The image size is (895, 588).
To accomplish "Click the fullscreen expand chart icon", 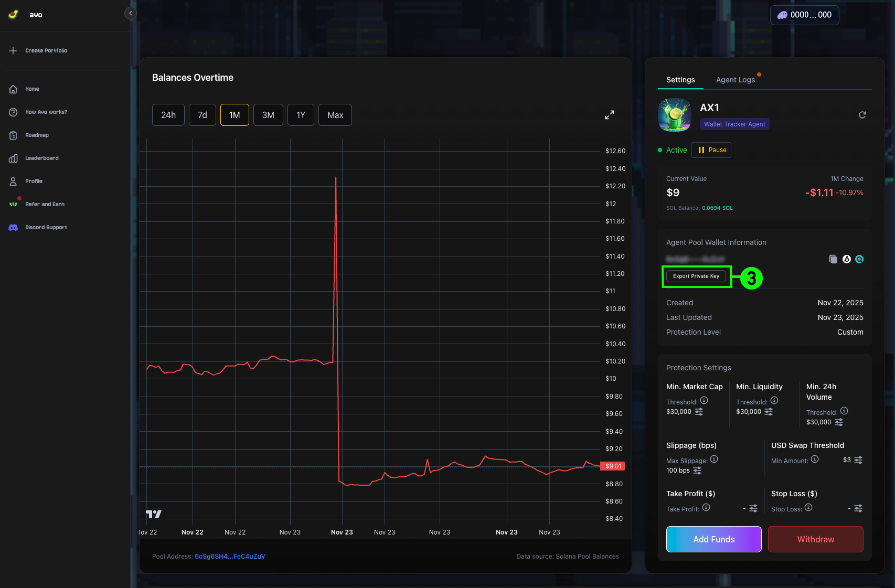I will (x=609, y=115).
